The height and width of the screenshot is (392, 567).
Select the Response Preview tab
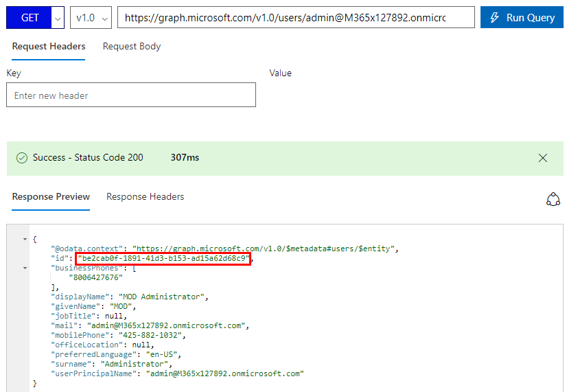[x=51, y=197]
